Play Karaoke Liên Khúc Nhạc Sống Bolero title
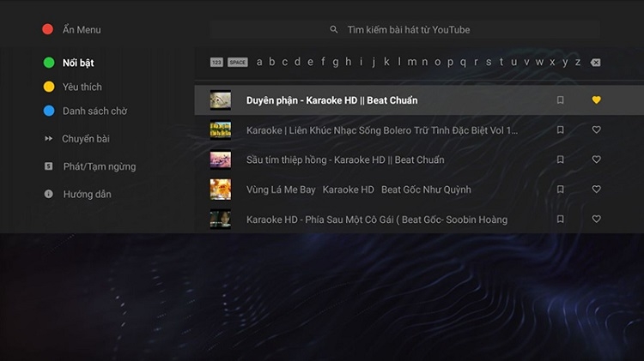The width and height of the screenshot is (644, 361). click(382, 130)
